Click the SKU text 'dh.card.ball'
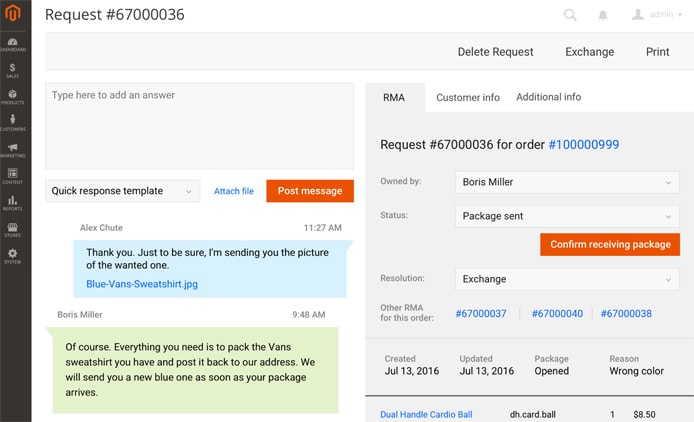 pyautogui.click(x=532, y=414)
